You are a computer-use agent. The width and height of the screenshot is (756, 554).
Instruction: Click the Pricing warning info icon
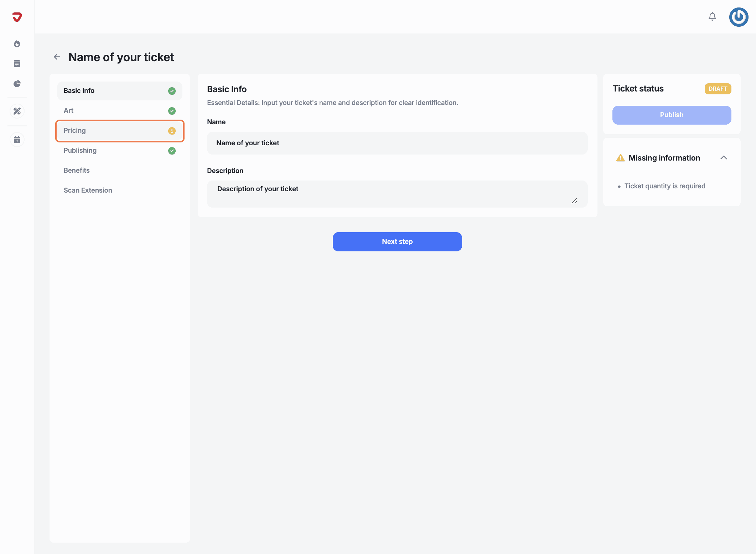point(172,131)
